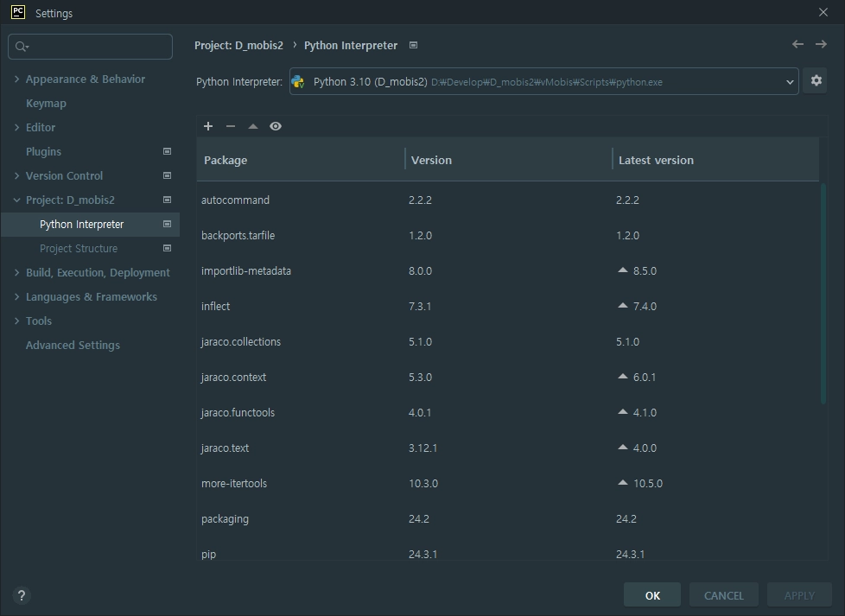Click the upgrade package triangle toolbar icon

(253, 126)
